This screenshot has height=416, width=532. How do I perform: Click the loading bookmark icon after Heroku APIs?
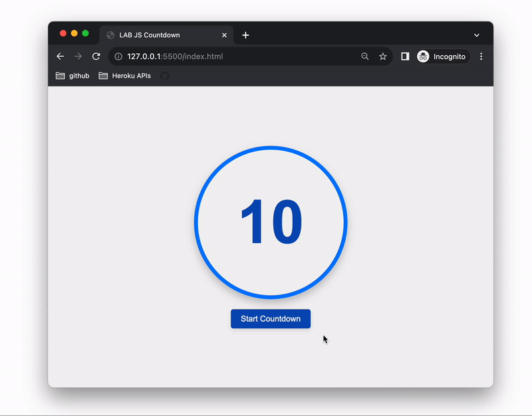[x=165, y=76]
